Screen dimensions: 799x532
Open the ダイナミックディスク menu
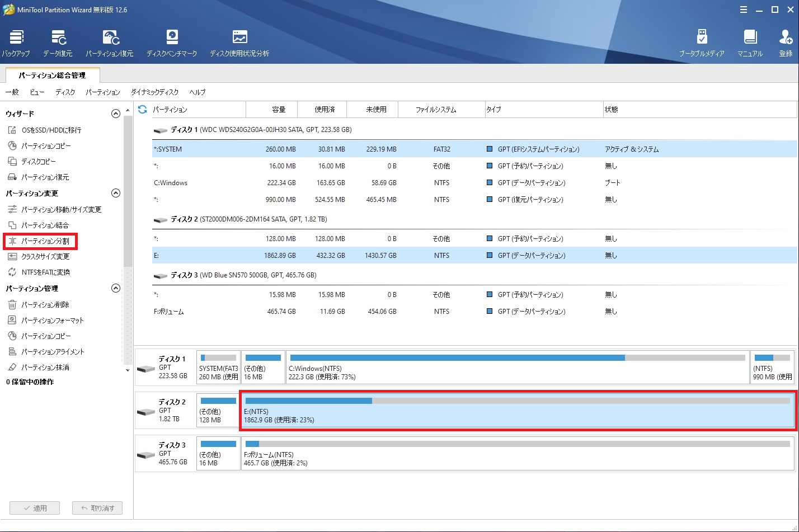point(155,92)
